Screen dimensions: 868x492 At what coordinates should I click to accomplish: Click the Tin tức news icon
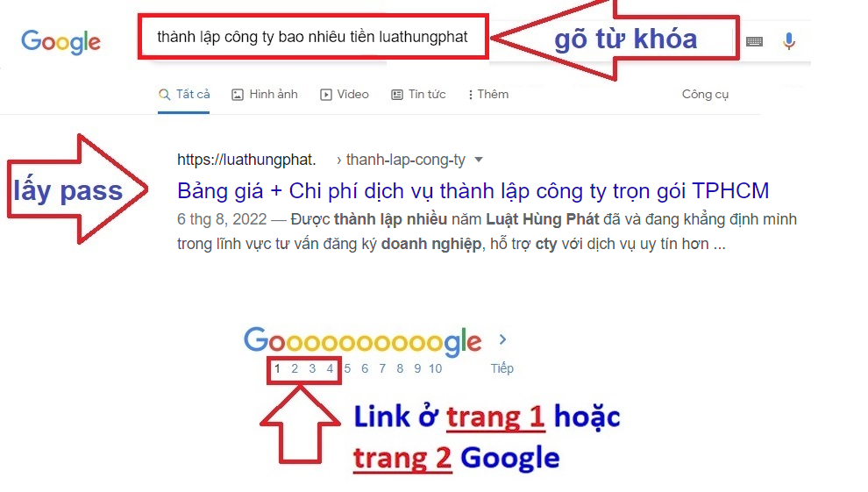[x=397, y=95]
